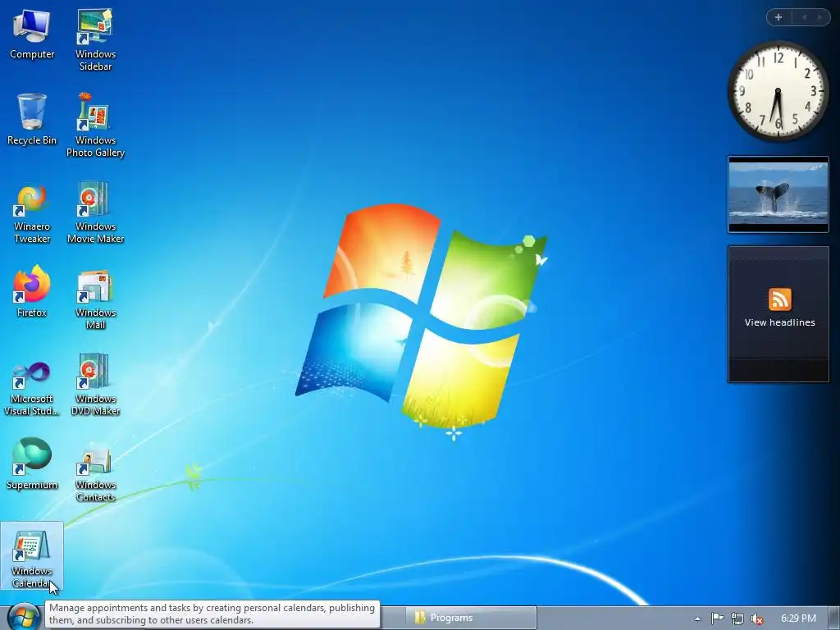Screen dimensions: 840x630
Task: Open the Action Center flag icon
Action: click(717, 619)
